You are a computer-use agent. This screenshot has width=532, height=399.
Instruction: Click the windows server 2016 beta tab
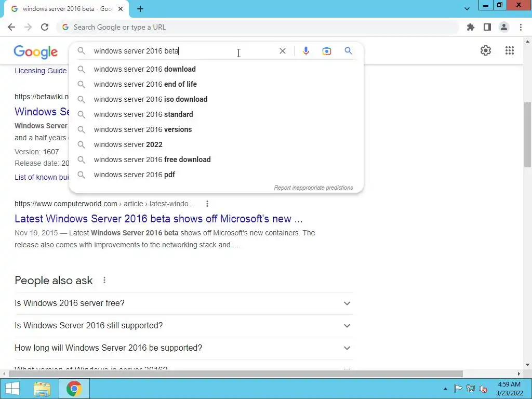pos(66,9)
